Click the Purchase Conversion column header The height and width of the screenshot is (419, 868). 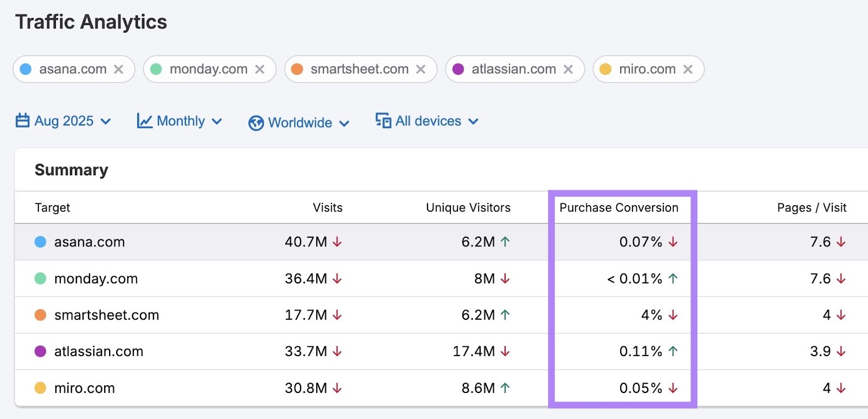coord(618,207)
